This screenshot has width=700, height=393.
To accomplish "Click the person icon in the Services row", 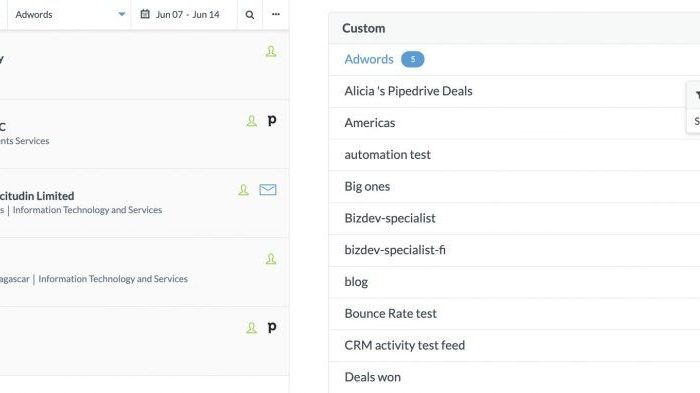I will tap(252, 121).
